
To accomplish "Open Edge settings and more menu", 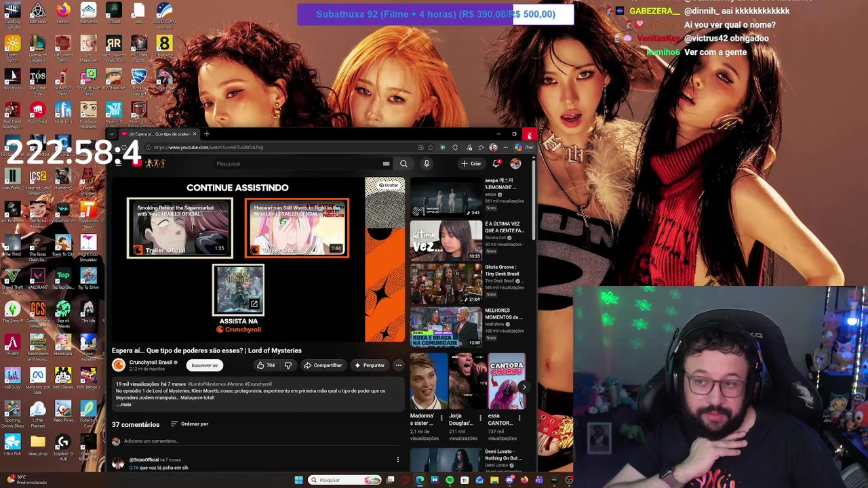I will point(505,147).
